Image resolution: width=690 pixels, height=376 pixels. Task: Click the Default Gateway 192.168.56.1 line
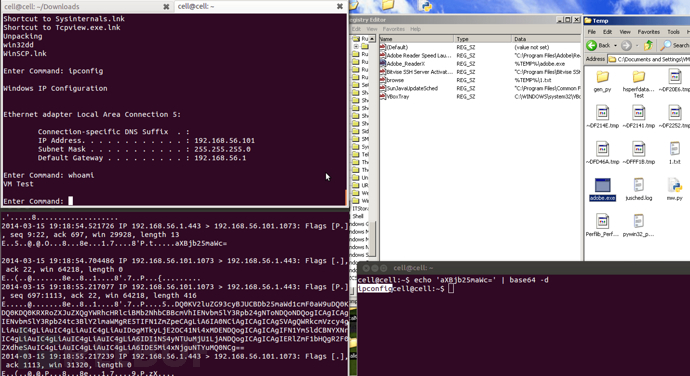(142, 158)
